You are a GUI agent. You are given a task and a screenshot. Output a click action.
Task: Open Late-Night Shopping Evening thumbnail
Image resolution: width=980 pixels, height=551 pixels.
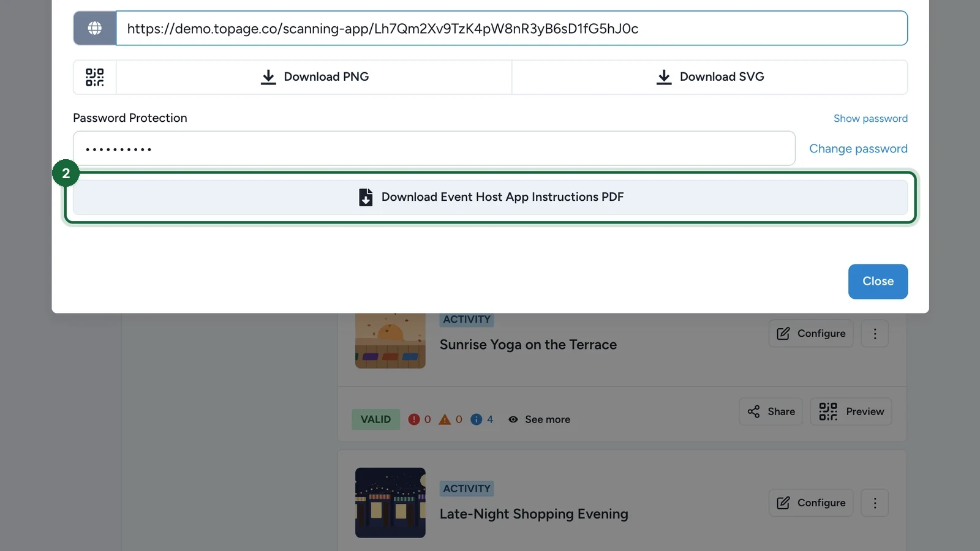390,503
